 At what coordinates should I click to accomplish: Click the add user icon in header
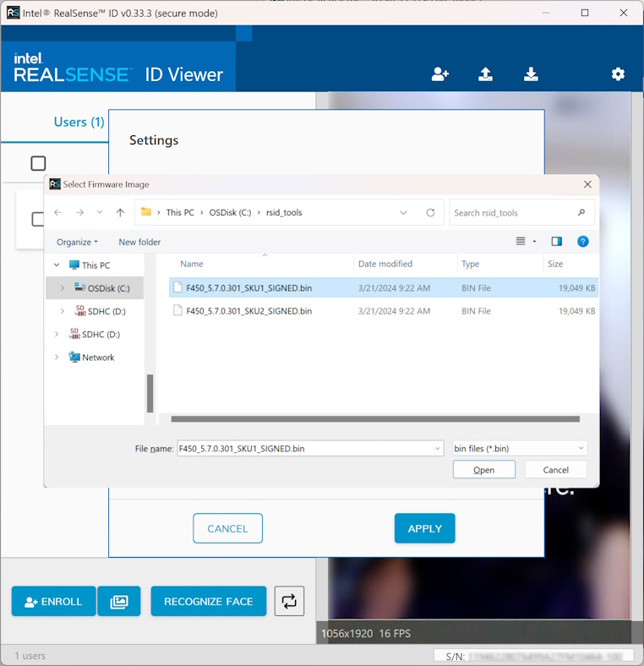439,74
